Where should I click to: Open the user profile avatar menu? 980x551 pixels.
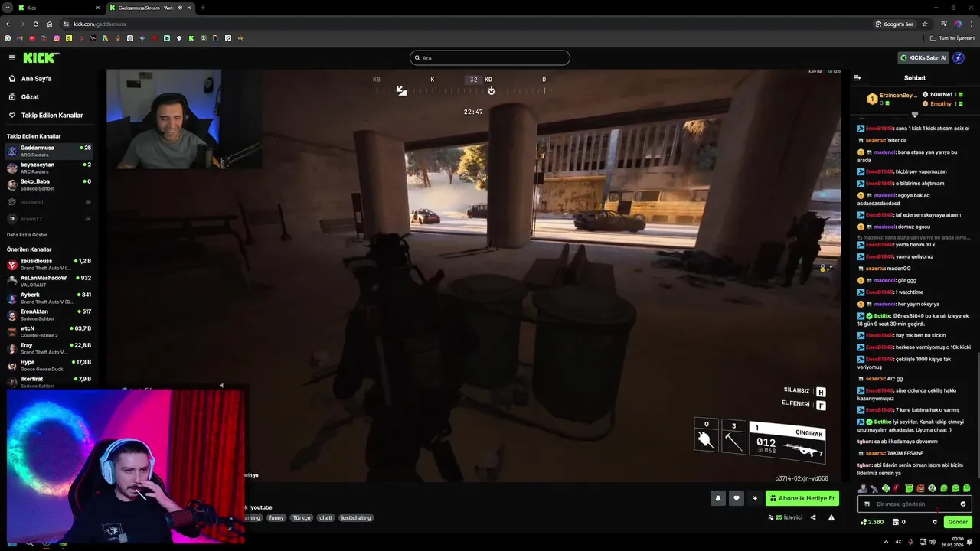tap(959, 57)
